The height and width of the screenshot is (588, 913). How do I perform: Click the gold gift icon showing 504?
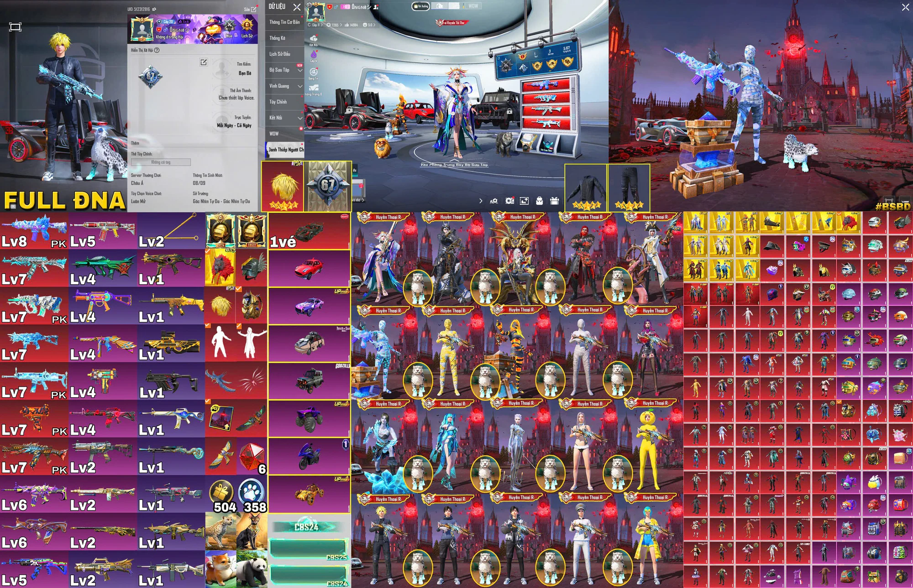[221, 493]
